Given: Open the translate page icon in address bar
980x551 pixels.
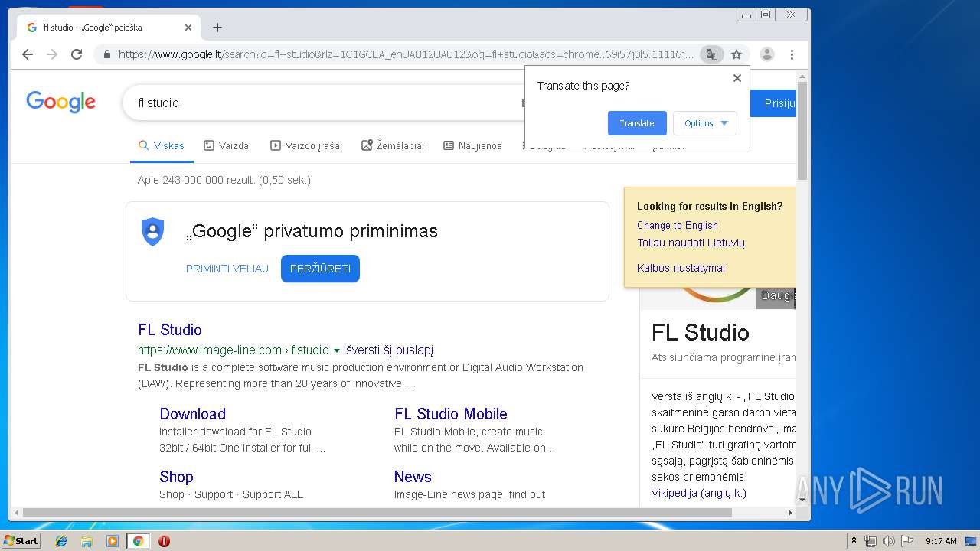Looking at the screenshot, I should (x=712, y=54).
